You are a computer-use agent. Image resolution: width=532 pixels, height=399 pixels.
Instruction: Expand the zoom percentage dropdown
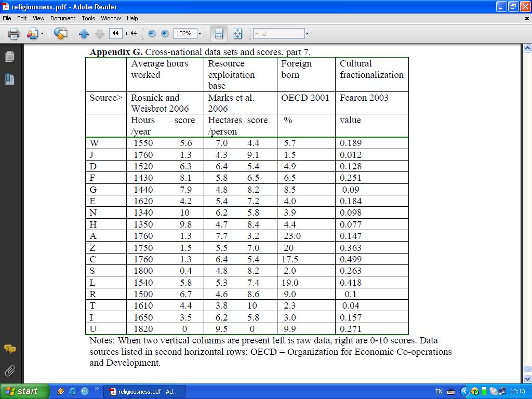(199, 34)
